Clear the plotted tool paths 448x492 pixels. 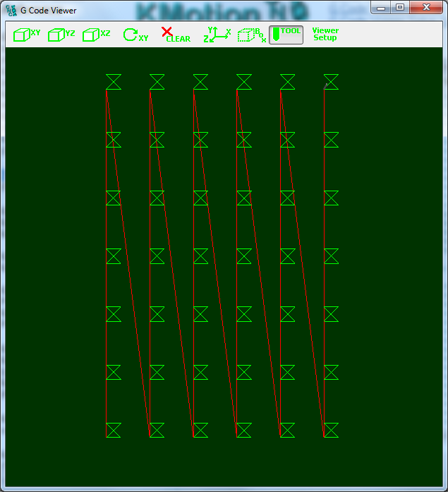pos(176,35)
